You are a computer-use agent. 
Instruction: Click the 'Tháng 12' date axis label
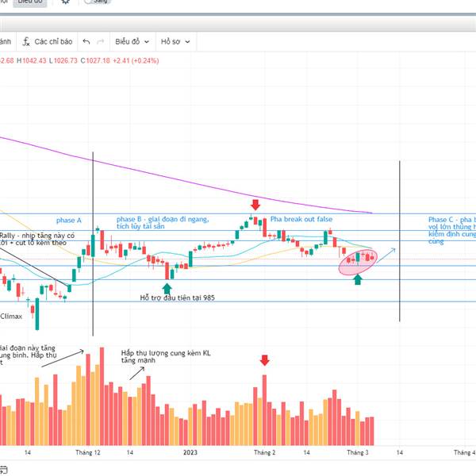click(x=88, y=453)
